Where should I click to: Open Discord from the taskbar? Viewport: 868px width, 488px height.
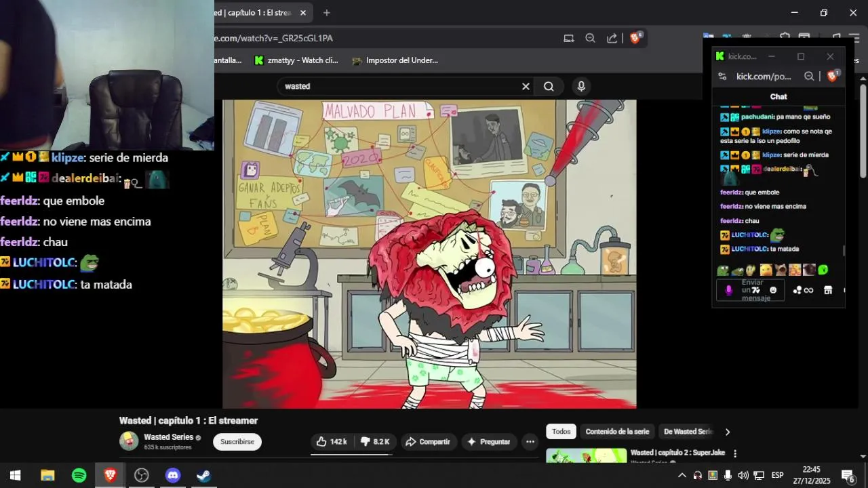tap(173, 475)
